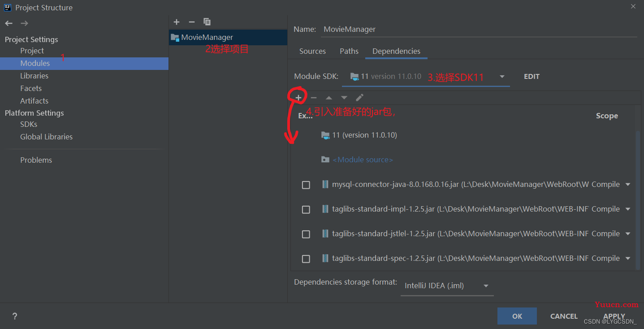The height and width of the screenshot is (329, 644).
Task: Open scope dropdown for taglibs-standard-spec jar
Action: point(627,259)
